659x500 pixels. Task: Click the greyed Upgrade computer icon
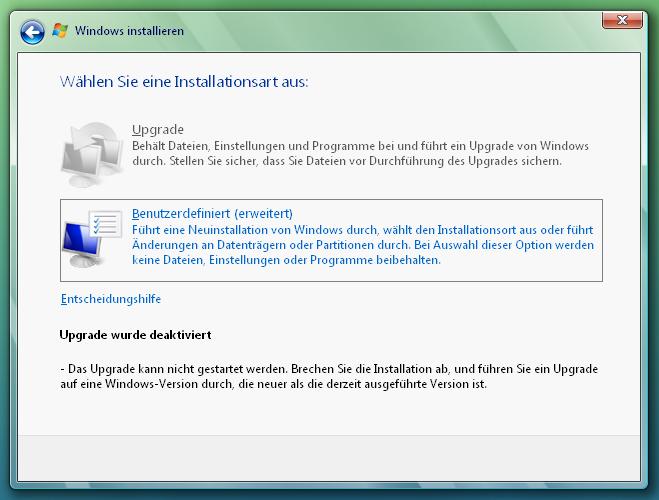pos(92,154)
